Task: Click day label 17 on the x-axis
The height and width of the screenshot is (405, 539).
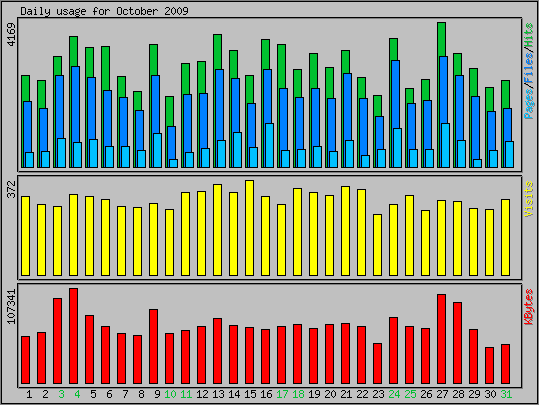Action: 282,394
